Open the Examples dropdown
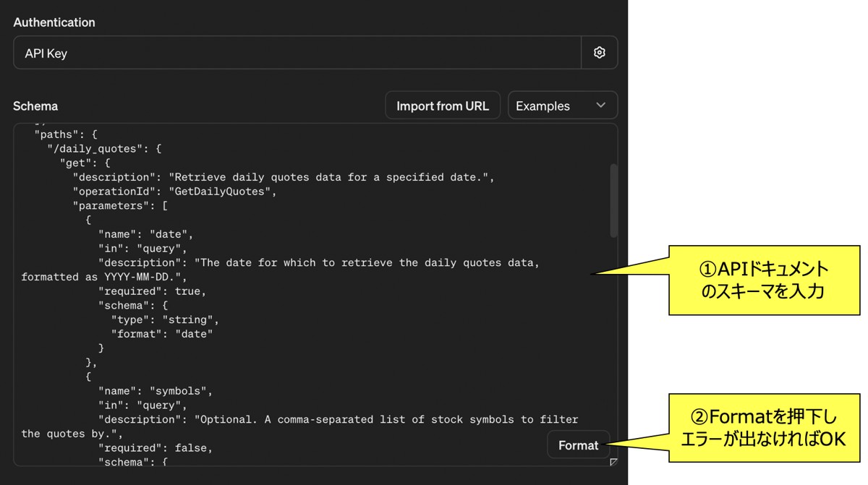 [x=562, y=106]
